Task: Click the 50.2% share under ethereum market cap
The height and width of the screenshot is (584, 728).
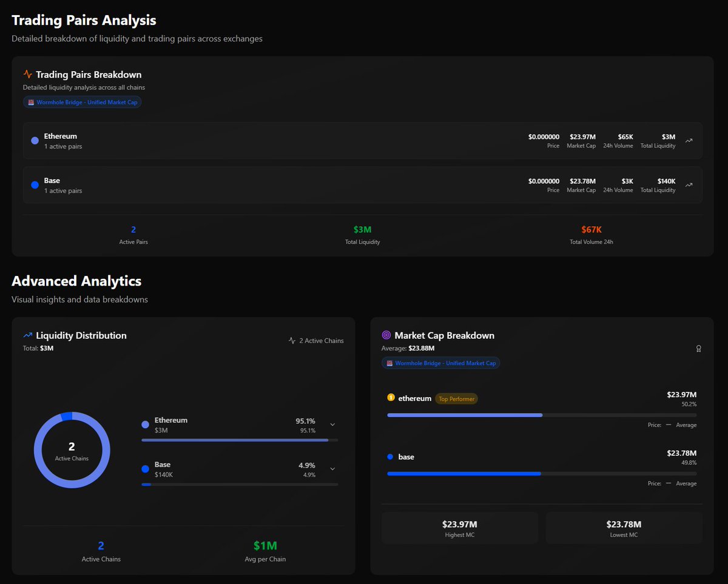Action: 689,404
